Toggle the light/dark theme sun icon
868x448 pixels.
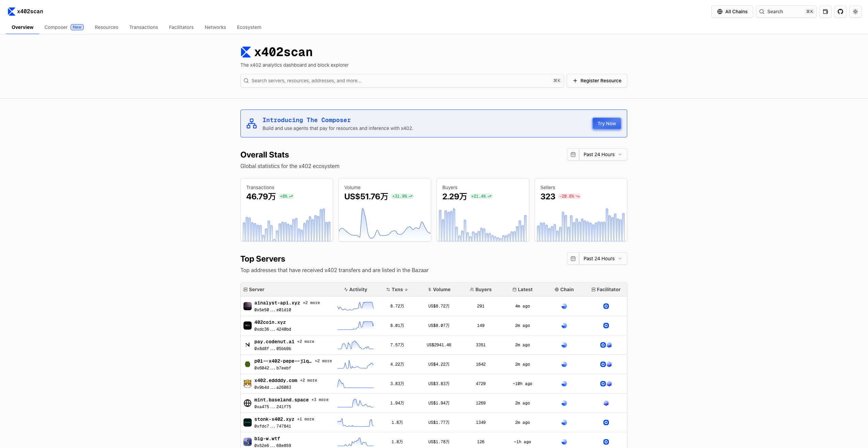855,12
